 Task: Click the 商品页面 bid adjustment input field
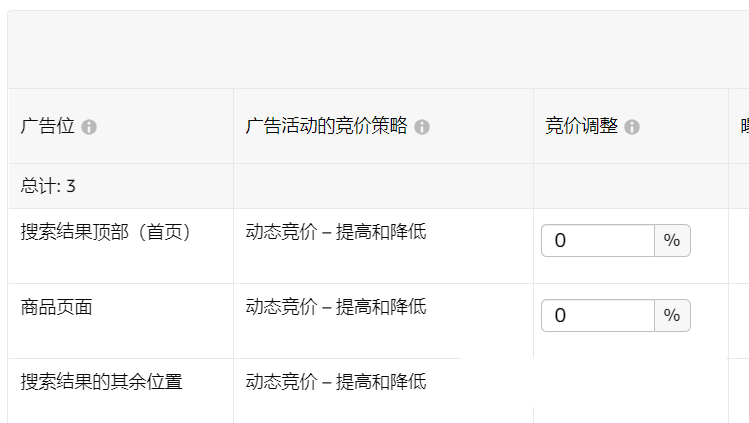click(x=597, y=316)
